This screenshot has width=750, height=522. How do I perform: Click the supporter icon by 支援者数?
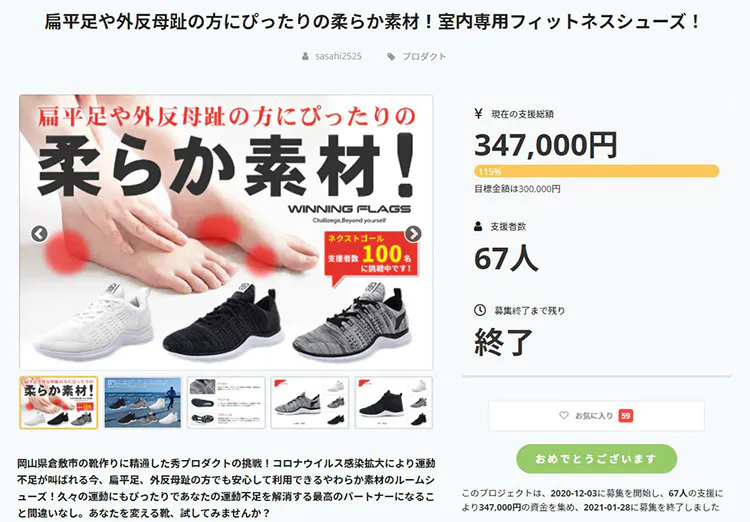click(478, 226)
